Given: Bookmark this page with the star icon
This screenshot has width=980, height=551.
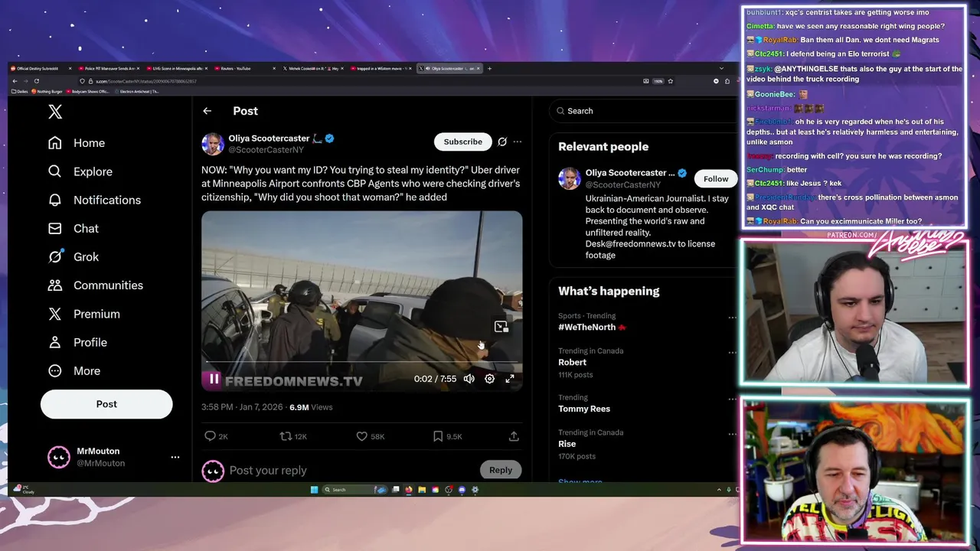Looking at the screenshot, I should [671, 81].
